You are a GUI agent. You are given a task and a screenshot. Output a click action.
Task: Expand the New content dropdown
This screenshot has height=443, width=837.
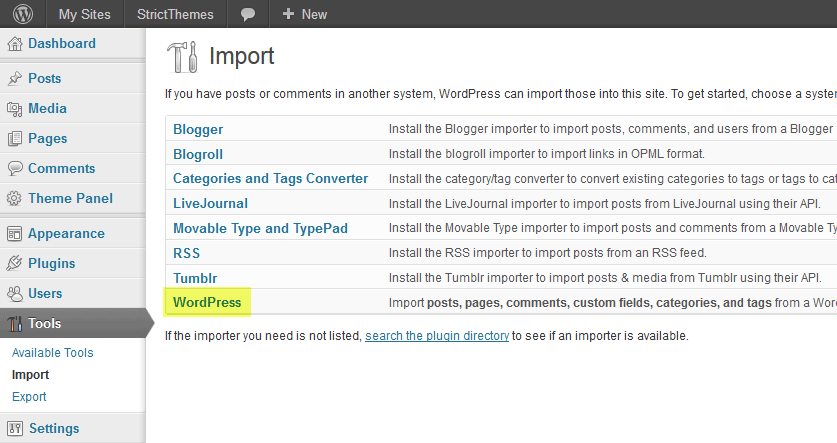coord(305,14)
